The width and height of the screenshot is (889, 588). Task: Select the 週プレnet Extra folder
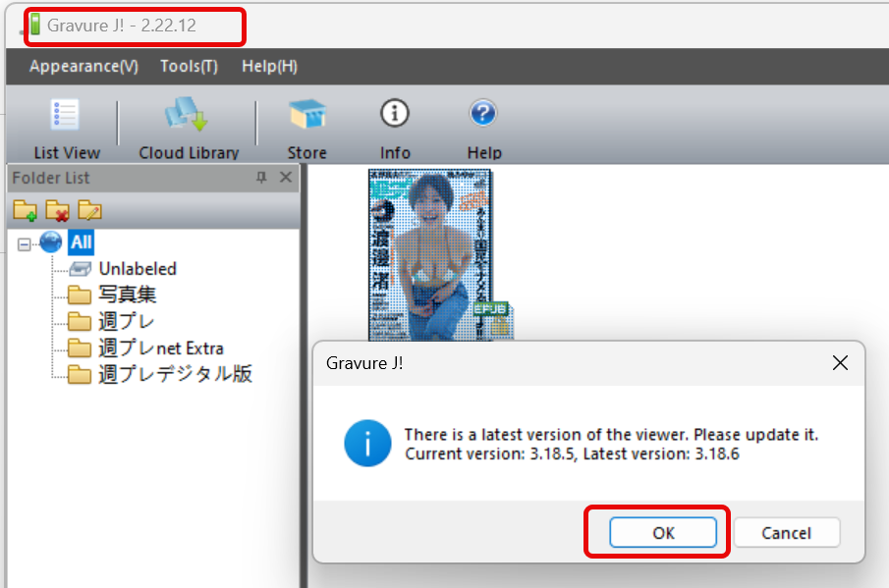point(160,347)
